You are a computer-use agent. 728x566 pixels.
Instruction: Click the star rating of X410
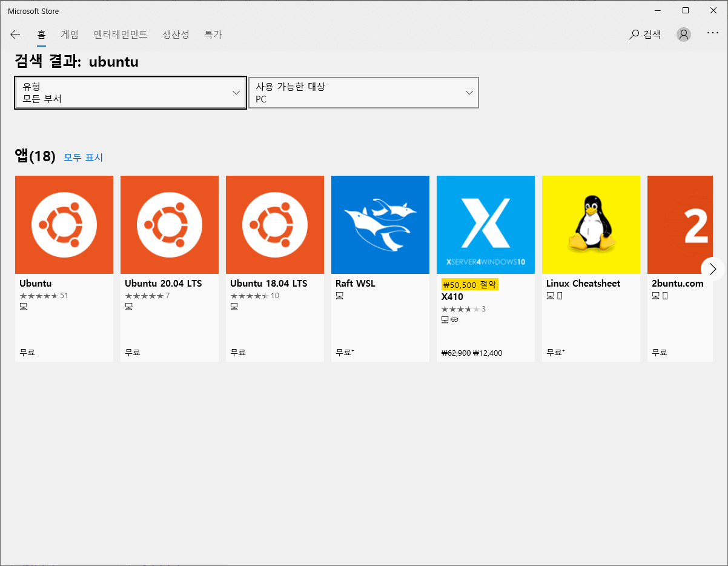coord(460,309)
